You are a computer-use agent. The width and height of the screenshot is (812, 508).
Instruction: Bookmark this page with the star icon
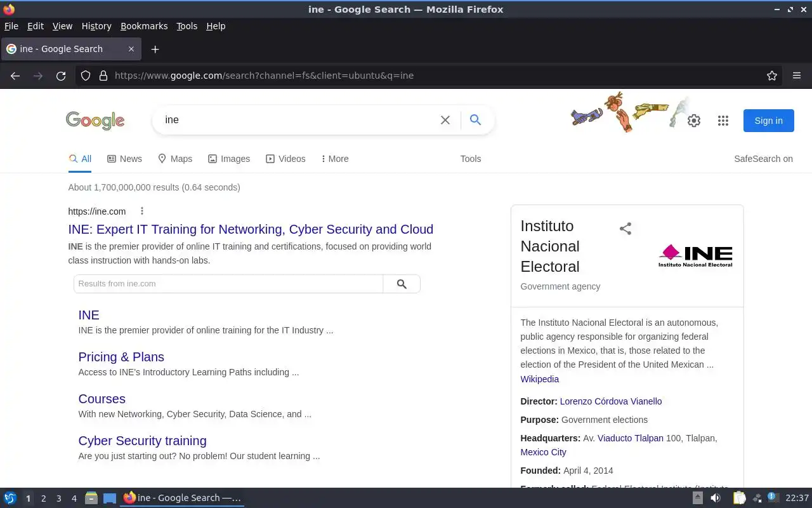click(772, 76)
